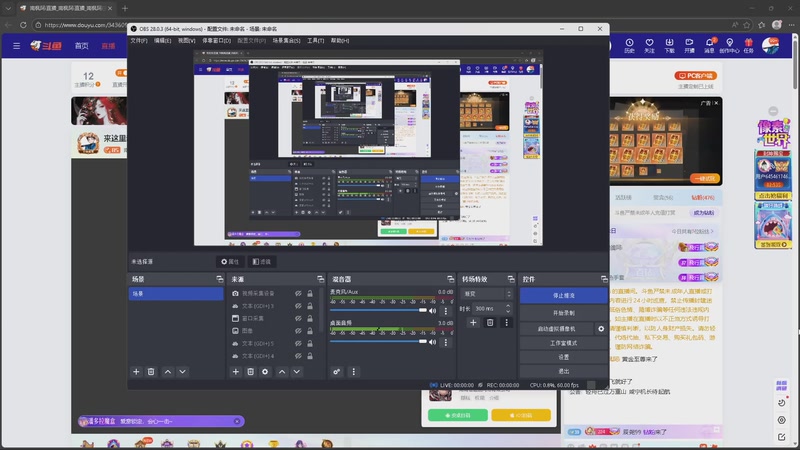Toggle visibility of video capture device source
The image size is (800, 450).
(298, 293)
